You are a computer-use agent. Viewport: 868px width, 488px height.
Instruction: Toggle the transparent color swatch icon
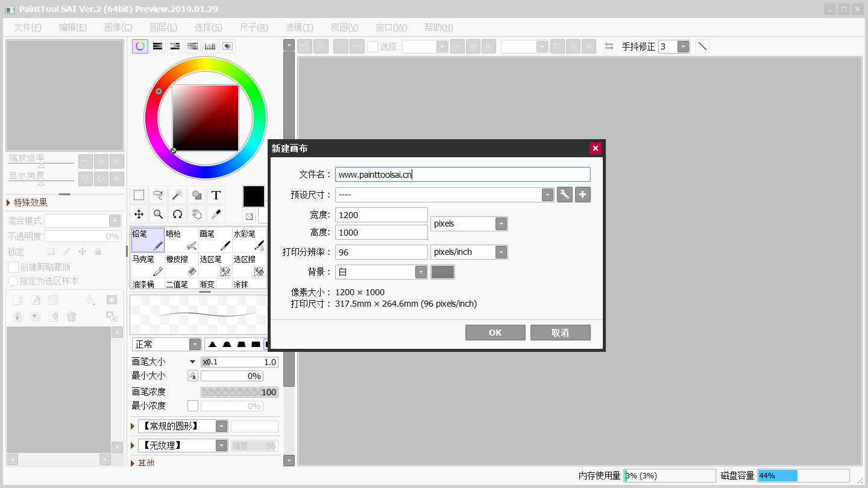tap(249, 216)
